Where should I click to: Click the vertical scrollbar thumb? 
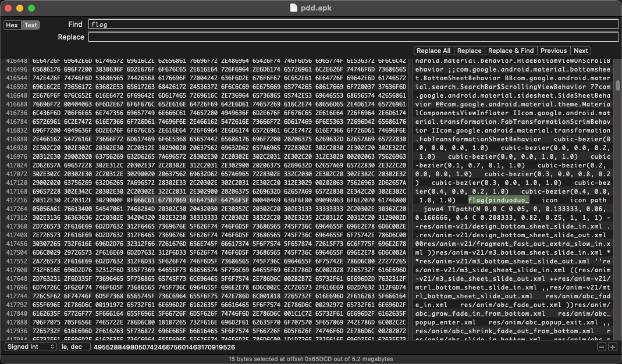click(617, 85)
